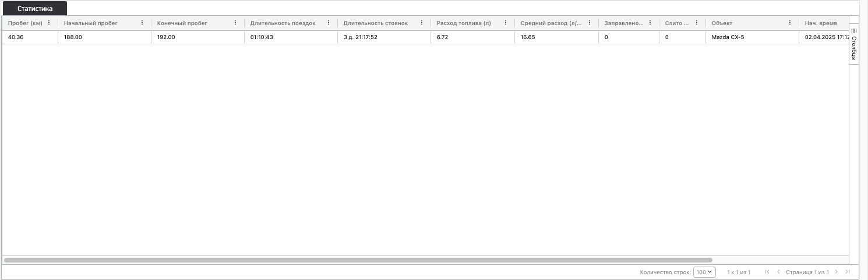Image resolution: width=868 pixels, height=280 pixels.
Task: Sort by the Заправлено column header
Action: click(624, 23)
